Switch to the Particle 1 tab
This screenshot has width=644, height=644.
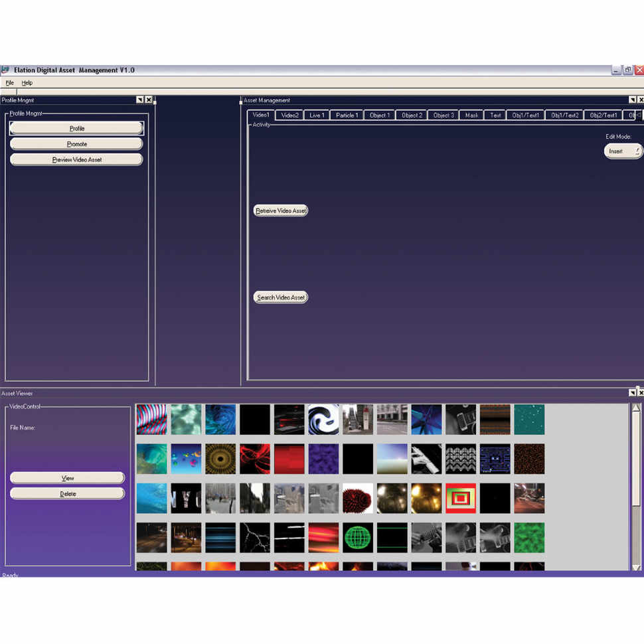click(x=346, y=114)
